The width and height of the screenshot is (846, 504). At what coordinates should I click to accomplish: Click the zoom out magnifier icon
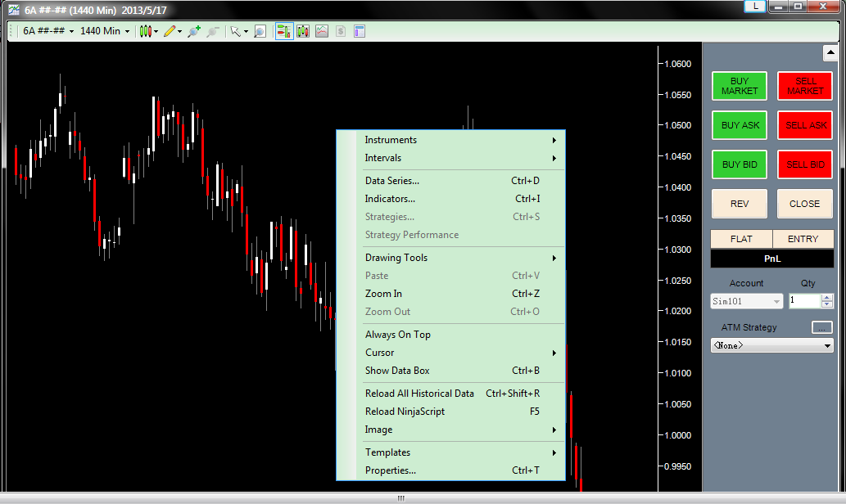[x=213, y=31]
